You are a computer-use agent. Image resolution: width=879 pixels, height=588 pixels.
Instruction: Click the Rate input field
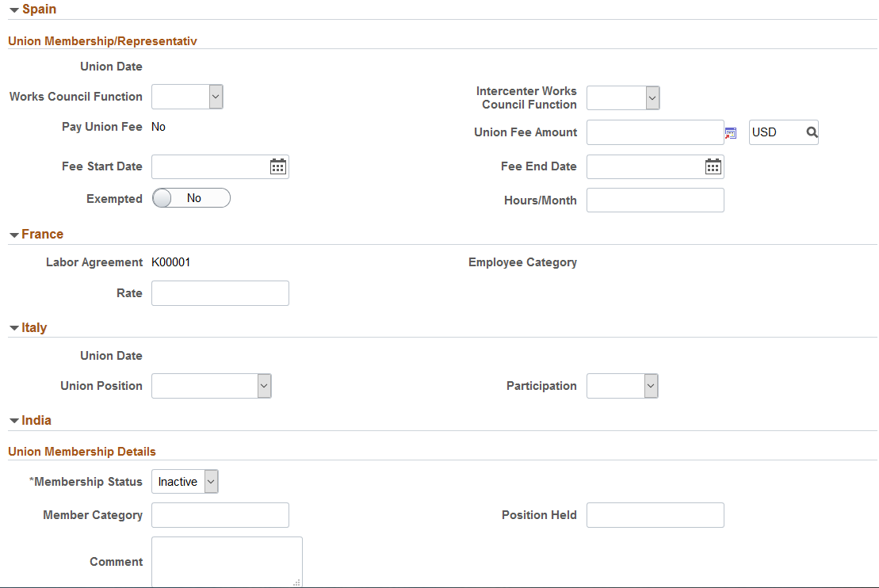(220, 293)
